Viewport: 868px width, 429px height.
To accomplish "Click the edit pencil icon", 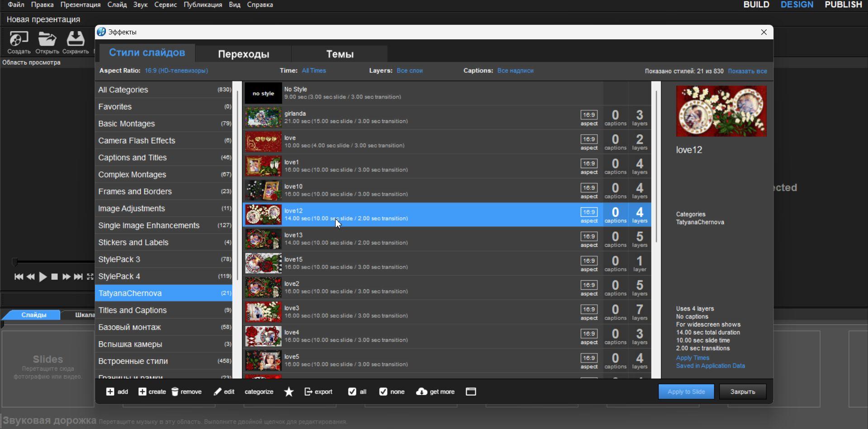I will (218, 391).
